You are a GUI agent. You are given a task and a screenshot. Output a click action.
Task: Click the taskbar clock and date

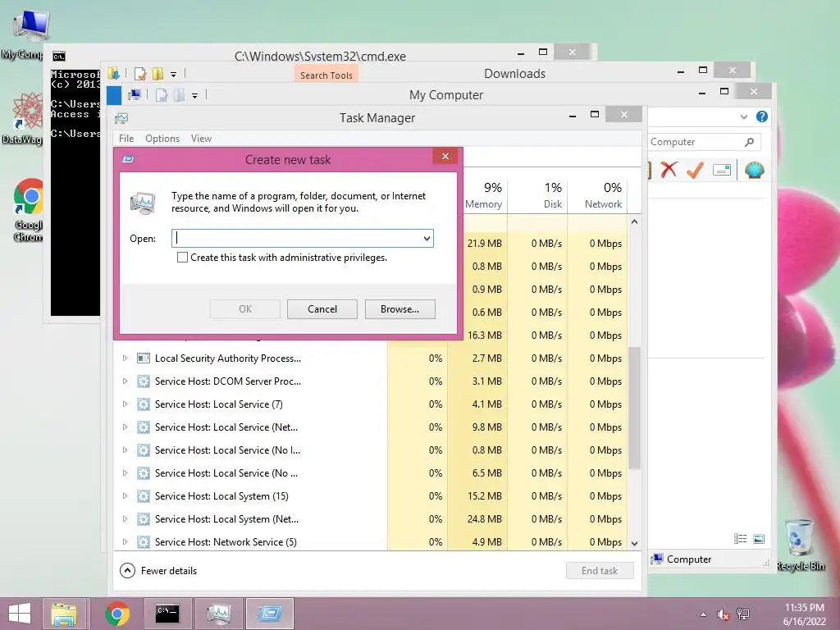coord(804,614)
